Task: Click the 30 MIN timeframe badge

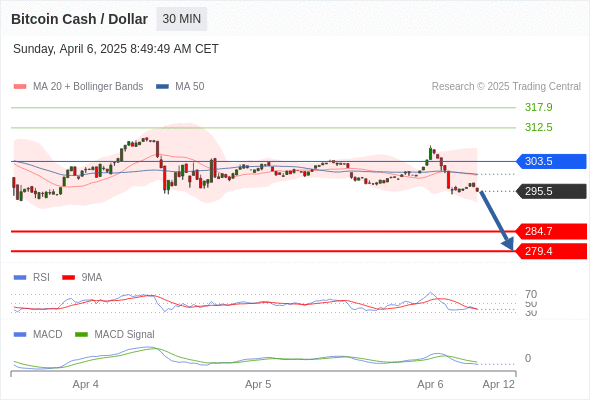Action: [x=182, y=19]
